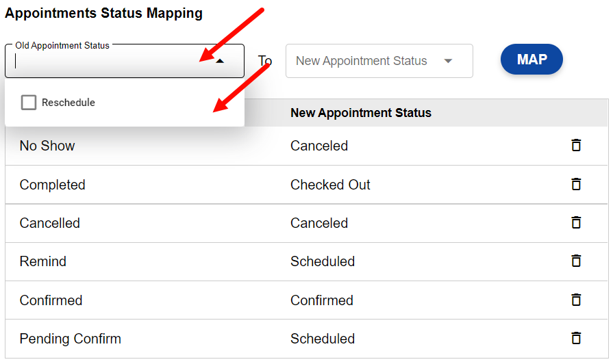This screenshot has height=364, width=613.
Task: Open the New Appointment Status combo box
Action: pos(362,61)
